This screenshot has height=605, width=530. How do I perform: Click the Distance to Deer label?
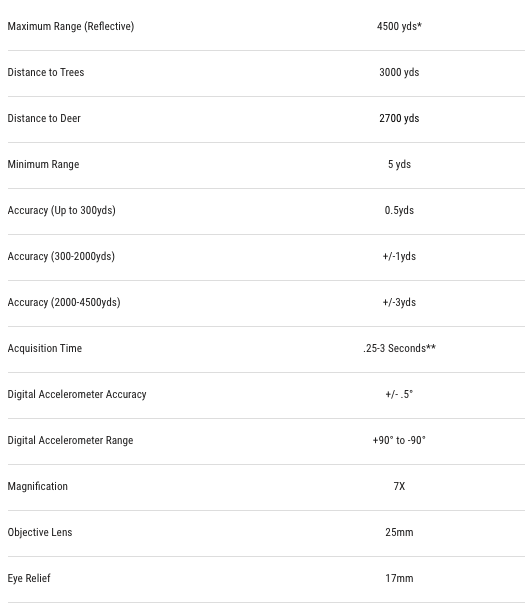(44, 118)
